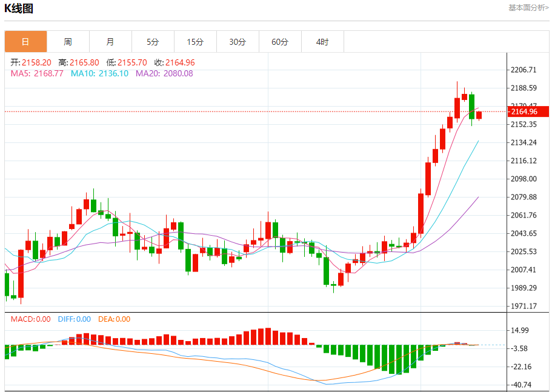Open the 5分 interval tab
552x392 pixels.
point(153,42)
